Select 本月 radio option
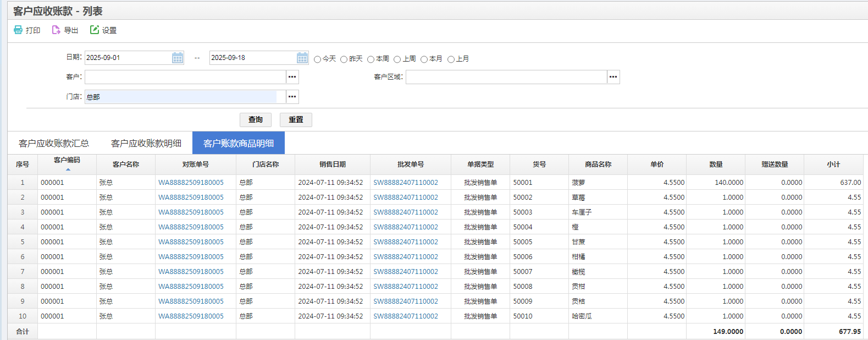This screenshot has height=340, width=868. point(424,59)
